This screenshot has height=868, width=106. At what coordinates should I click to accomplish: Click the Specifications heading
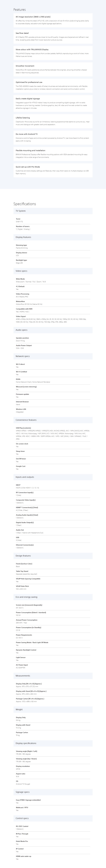click(x=25, y=204)
